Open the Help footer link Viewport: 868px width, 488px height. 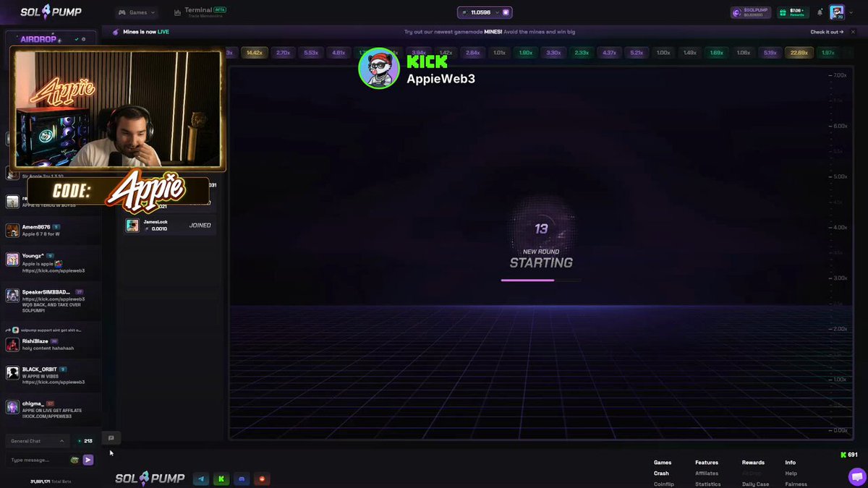pos(791,474)
